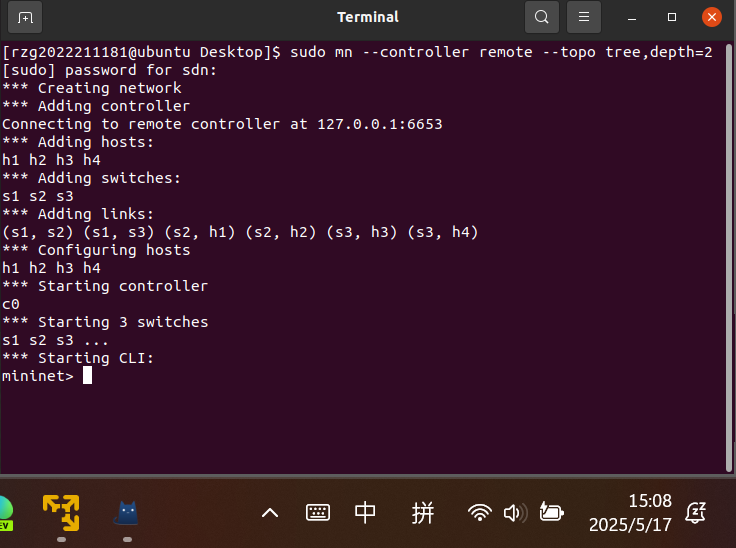The width and height of the screenshot is (736, 548).
Task: Open the terminal hamburger menu
Action: click(585, 17)
